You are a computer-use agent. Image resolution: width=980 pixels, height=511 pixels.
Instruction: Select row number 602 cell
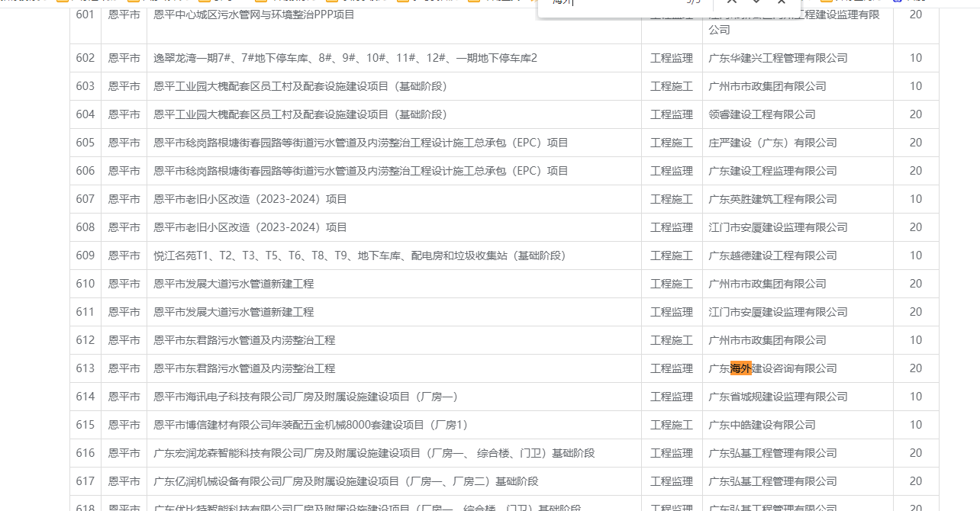pos(85,58)
